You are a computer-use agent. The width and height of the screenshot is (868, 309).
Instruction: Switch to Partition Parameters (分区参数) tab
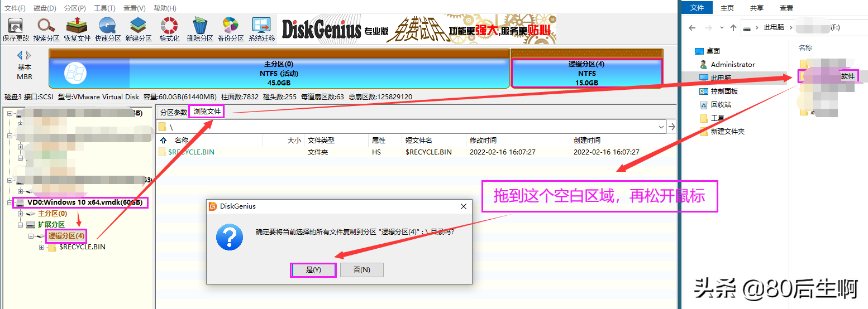point(174,112)
